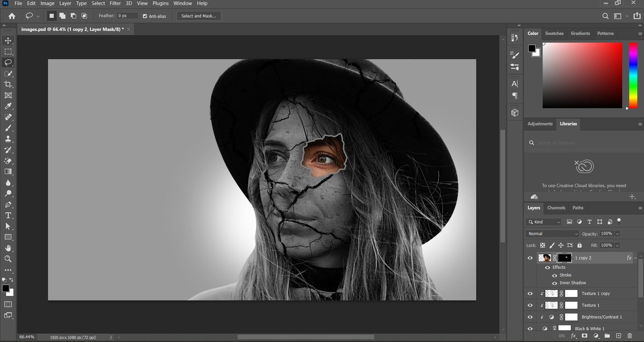Open the layer Kind filter dropdown

[x=544, y=222]
